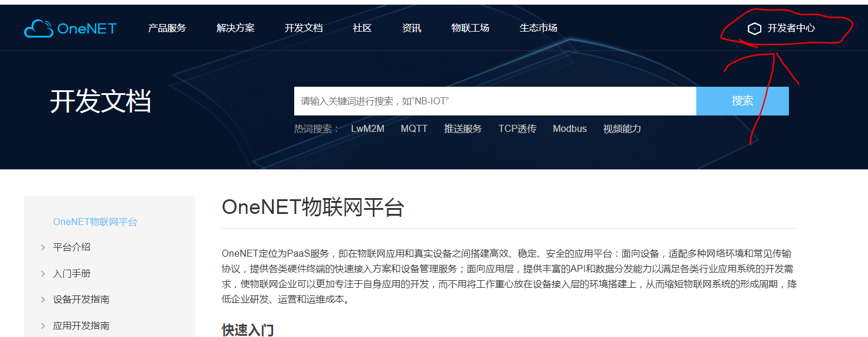Open the 社区 nav item

pyautogui.click(x=362, y=28)
